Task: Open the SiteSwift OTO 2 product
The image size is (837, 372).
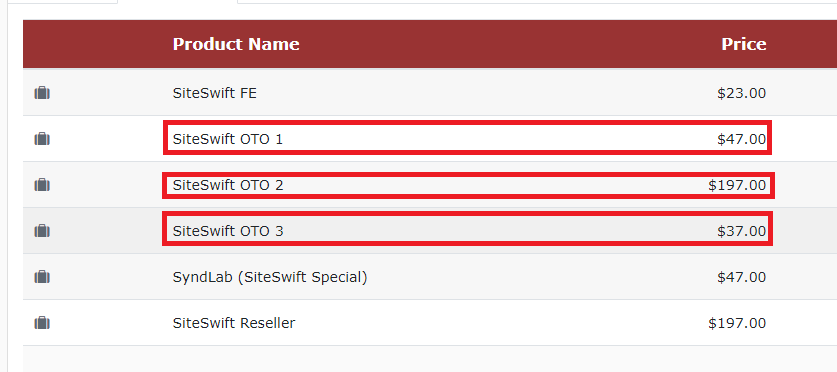Action: (228, 185)
